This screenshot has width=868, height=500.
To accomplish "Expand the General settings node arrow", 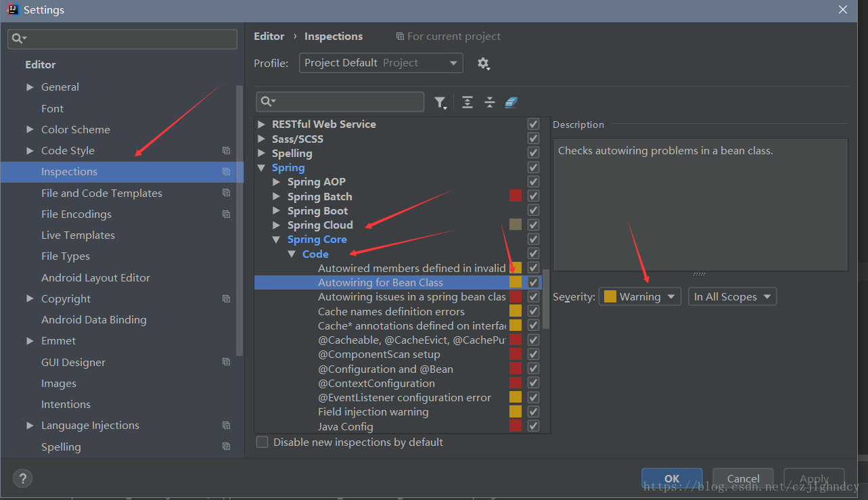I will (x=30, y=87).
